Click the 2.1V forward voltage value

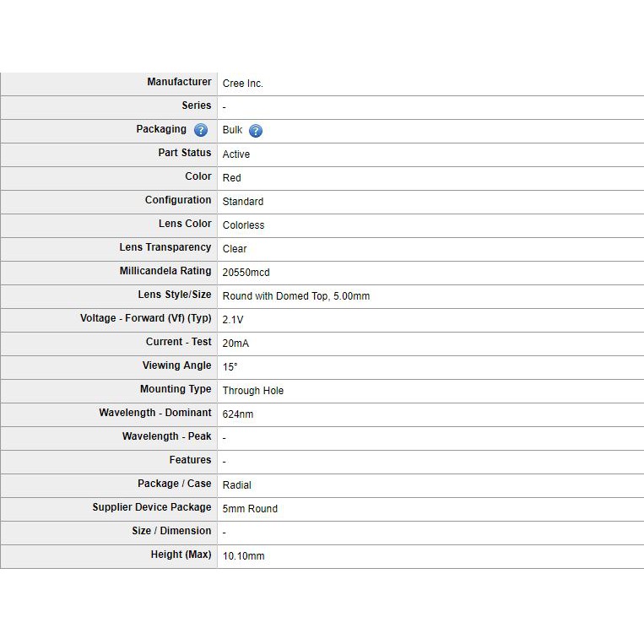233,320
